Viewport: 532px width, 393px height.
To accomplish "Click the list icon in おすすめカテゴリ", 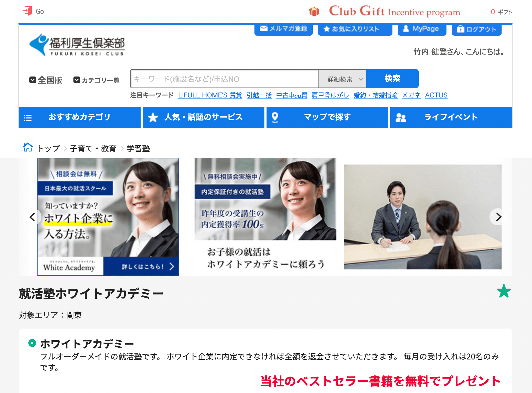I will 28,118.
